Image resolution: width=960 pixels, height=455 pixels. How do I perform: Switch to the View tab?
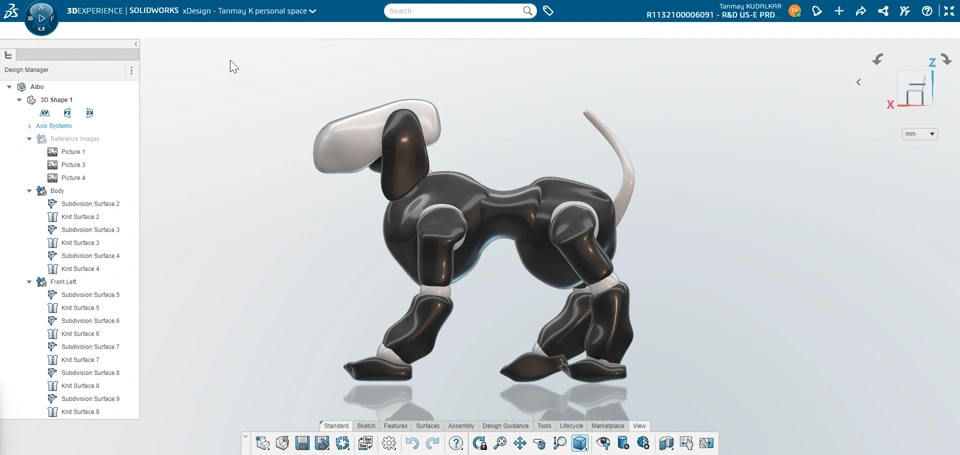[639, 426]
